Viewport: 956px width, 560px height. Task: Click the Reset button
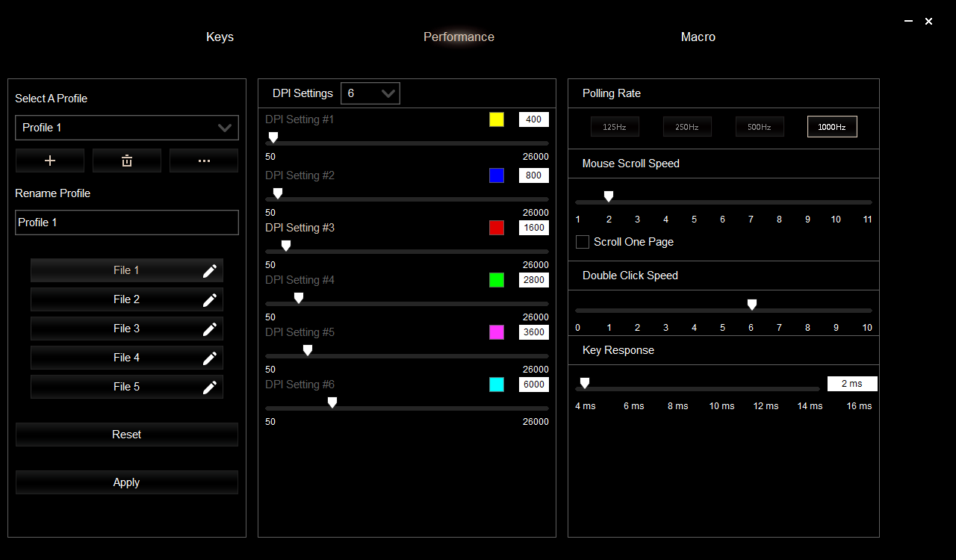coord(127,435)
